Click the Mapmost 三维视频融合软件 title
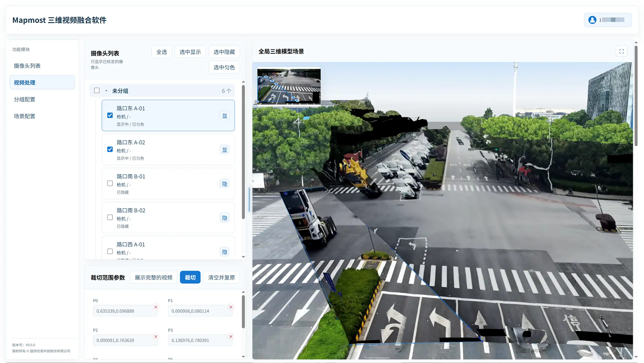This screenshot has height=363, width=644. [59, 20]
